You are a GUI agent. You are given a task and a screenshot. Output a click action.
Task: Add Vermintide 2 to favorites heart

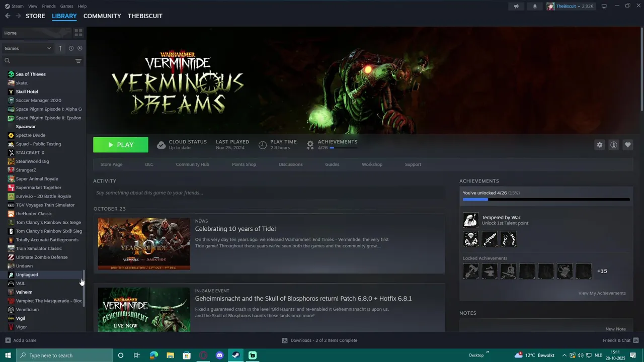(x=628, y=145)
